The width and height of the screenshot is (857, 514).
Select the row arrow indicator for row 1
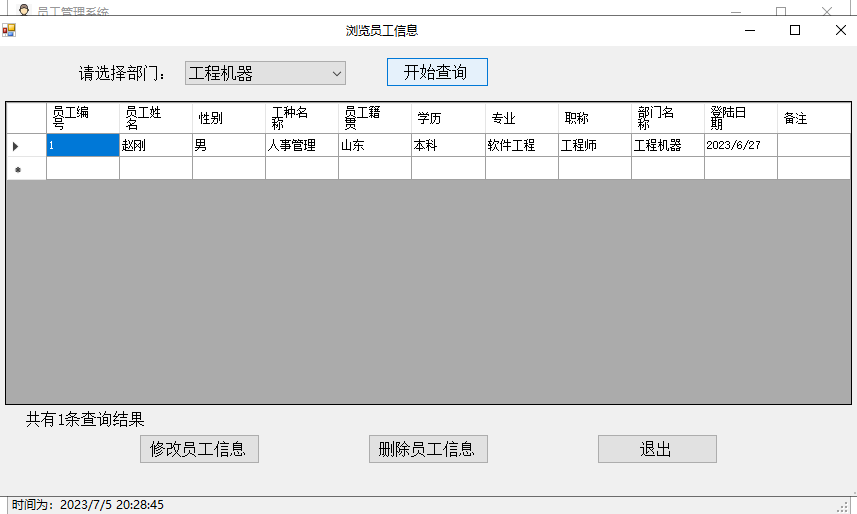(16, 146)
